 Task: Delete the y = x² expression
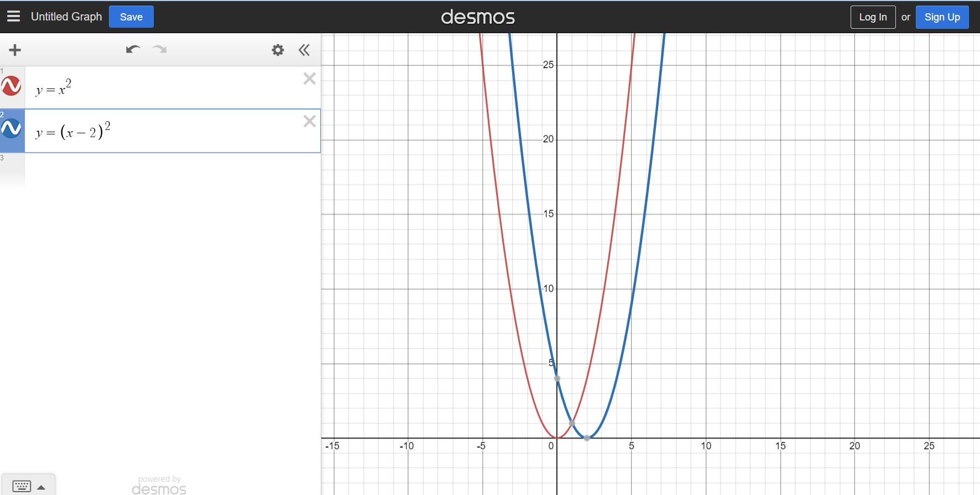pyautogui.click(x=309, y=79)
